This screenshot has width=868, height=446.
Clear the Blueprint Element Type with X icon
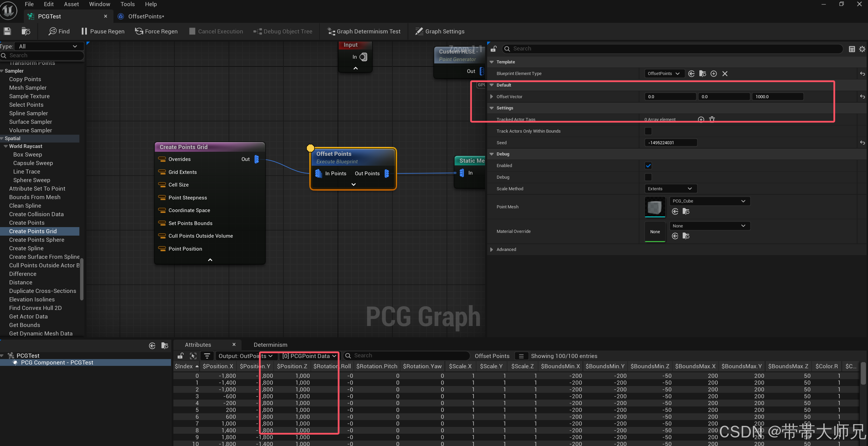click(725, 74)
